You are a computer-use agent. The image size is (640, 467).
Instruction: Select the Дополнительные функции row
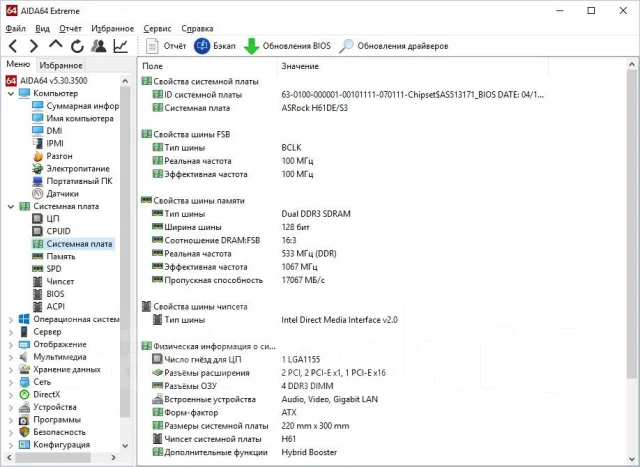point(244,452)
